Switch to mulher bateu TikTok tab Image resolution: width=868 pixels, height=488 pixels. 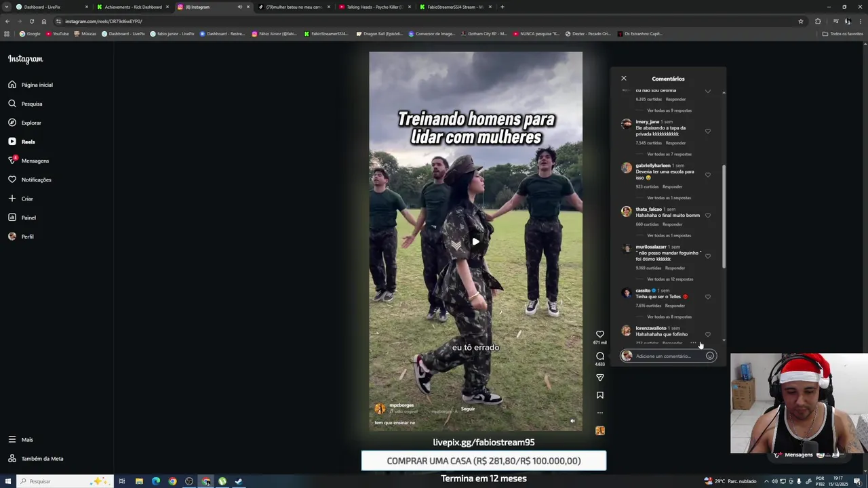(294, 7)
